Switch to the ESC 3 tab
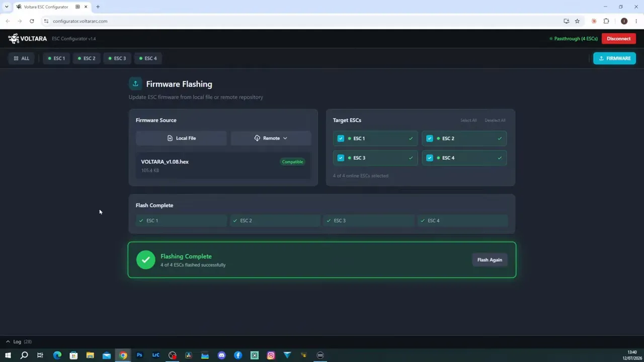 [x=117, y=58]
